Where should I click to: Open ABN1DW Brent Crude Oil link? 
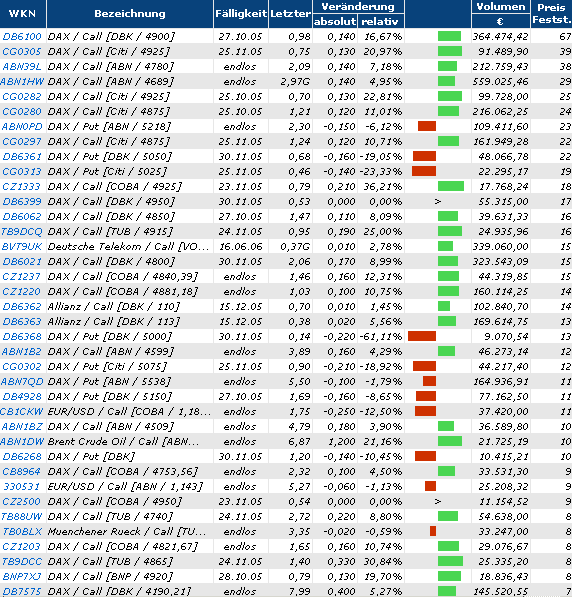22,442
